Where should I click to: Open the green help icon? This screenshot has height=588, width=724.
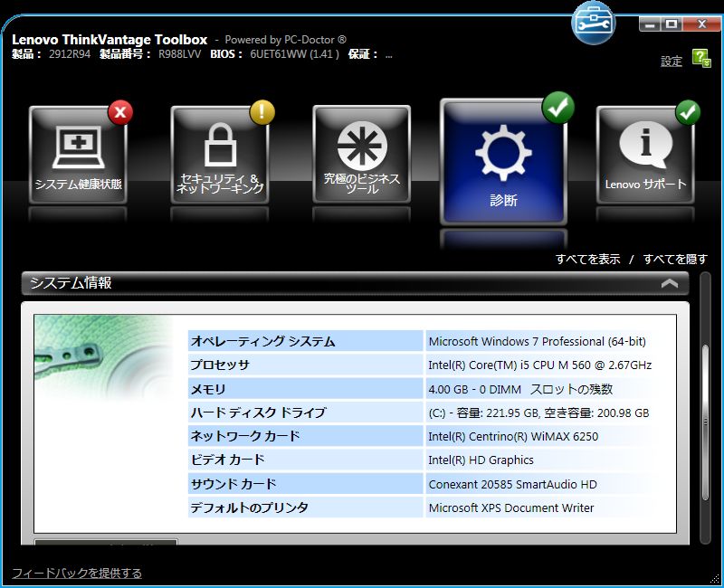[701, 59]
